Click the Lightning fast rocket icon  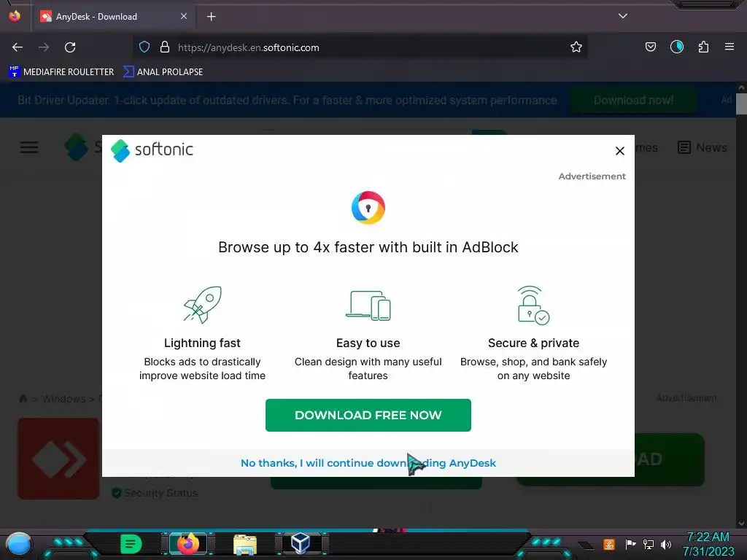pos(203,305)
